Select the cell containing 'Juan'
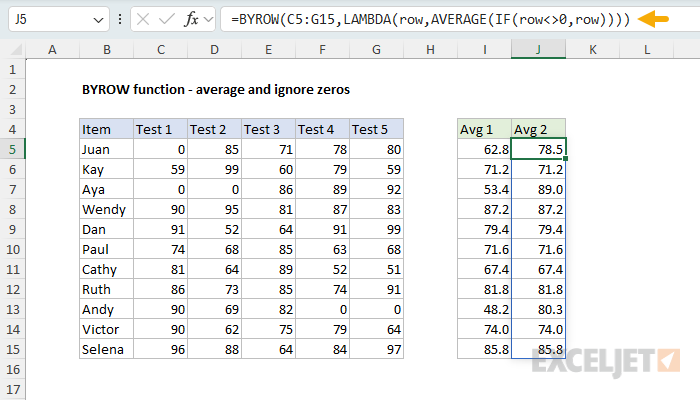 point(107,150)
